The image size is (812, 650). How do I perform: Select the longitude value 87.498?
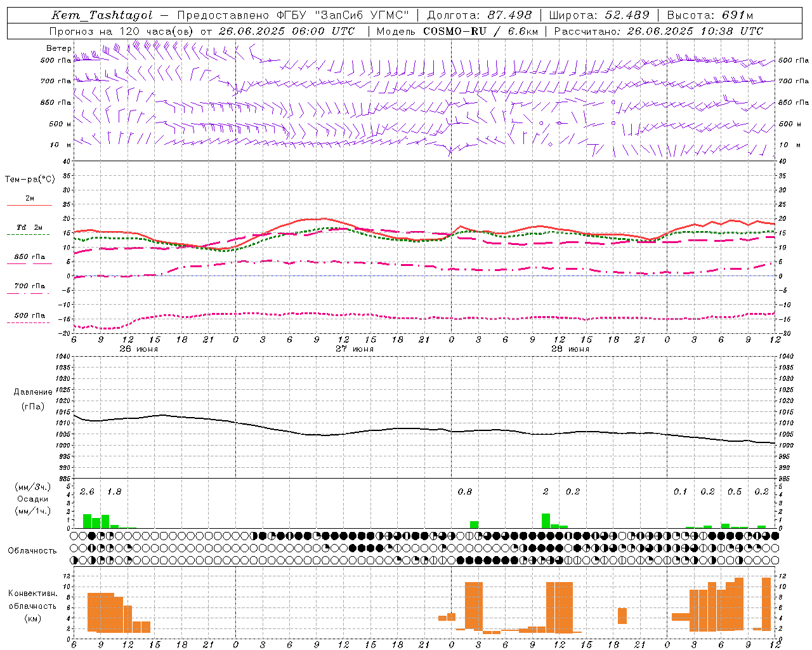(x=510, y=15)
